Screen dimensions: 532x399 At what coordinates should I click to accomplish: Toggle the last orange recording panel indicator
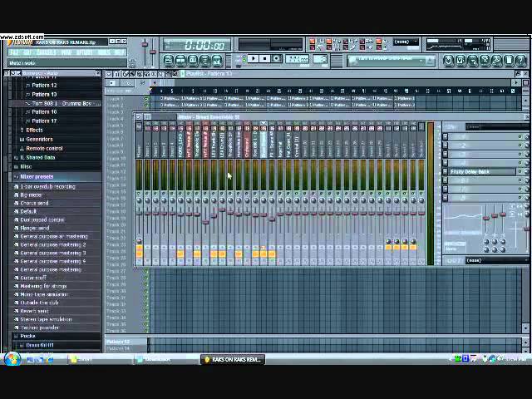379,42
